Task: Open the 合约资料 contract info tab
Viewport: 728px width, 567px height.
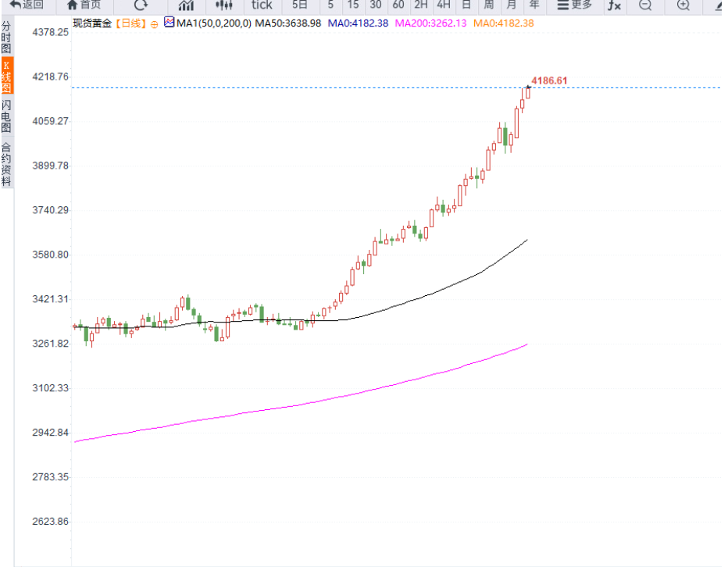Action: [x=6, y=164]
